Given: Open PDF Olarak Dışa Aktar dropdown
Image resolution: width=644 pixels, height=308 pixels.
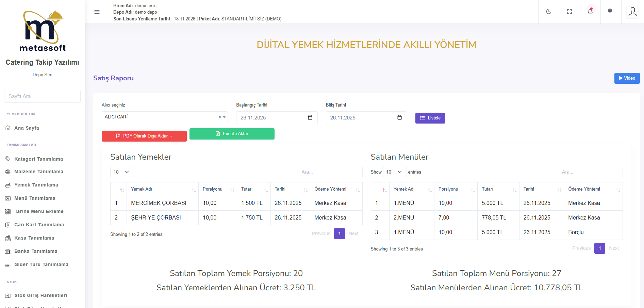Looking at the screenshot, I should 144,136.
